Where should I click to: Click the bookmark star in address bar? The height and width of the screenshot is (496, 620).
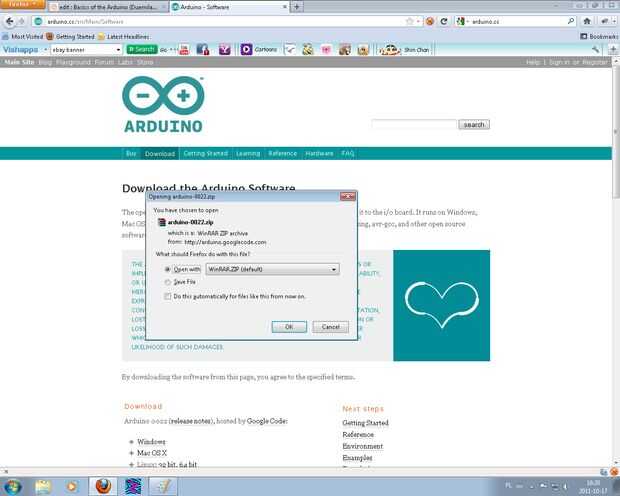[409, 21]
